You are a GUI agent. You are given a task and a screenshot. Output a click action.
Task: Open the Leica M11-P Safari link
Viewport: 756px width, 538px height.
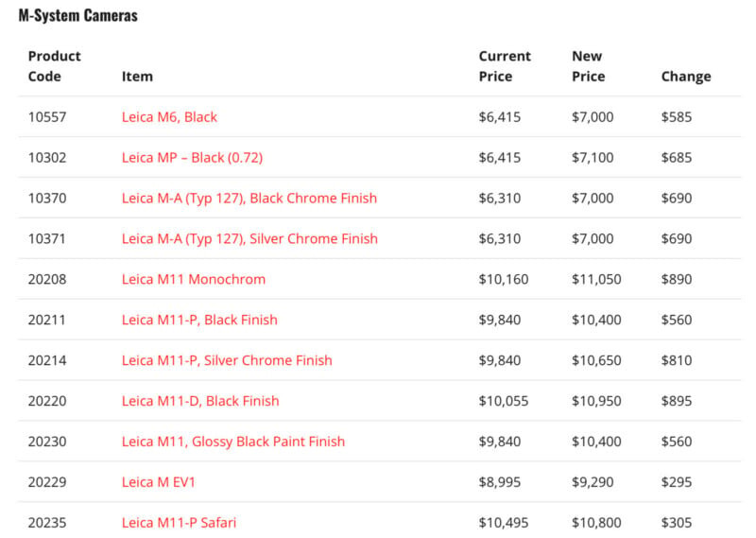tap(179, 523)
